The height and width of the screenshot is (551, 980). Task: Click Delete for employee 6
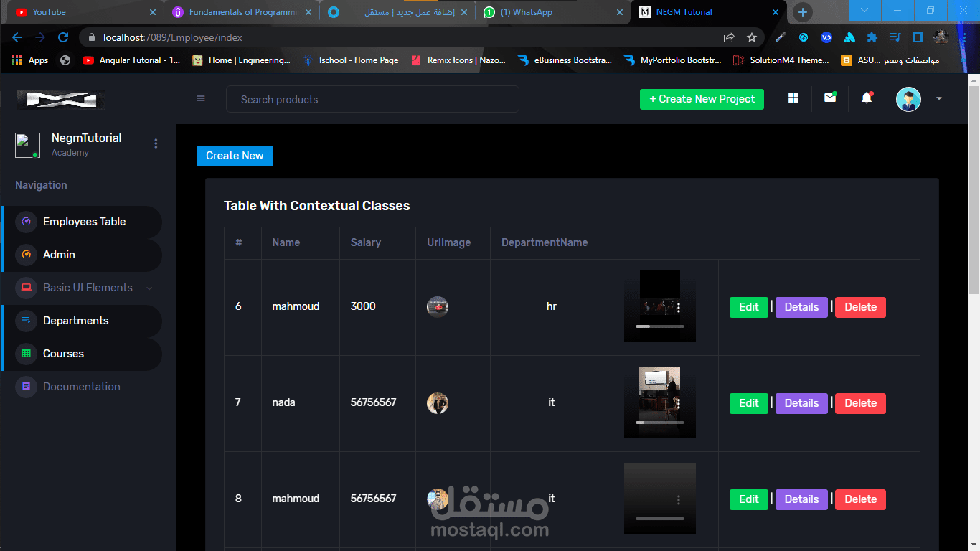pos(860,307)
